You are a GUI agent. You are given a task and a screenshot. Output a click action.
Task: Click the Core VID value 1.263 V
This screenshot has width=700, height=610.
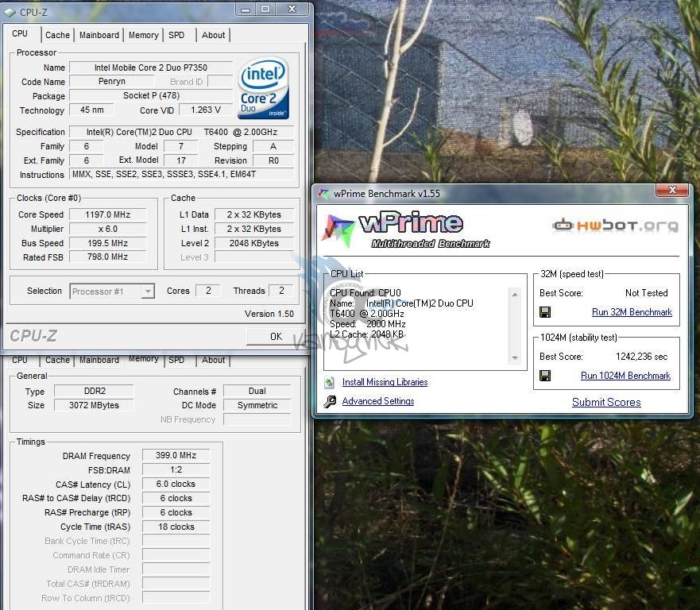click(205, 110)
